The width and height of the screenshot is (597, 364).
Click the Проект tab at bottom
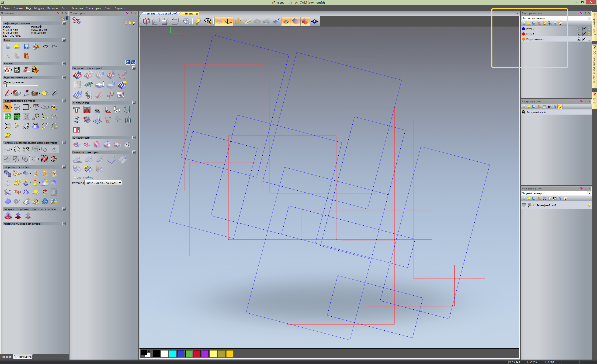click(6, 357)
